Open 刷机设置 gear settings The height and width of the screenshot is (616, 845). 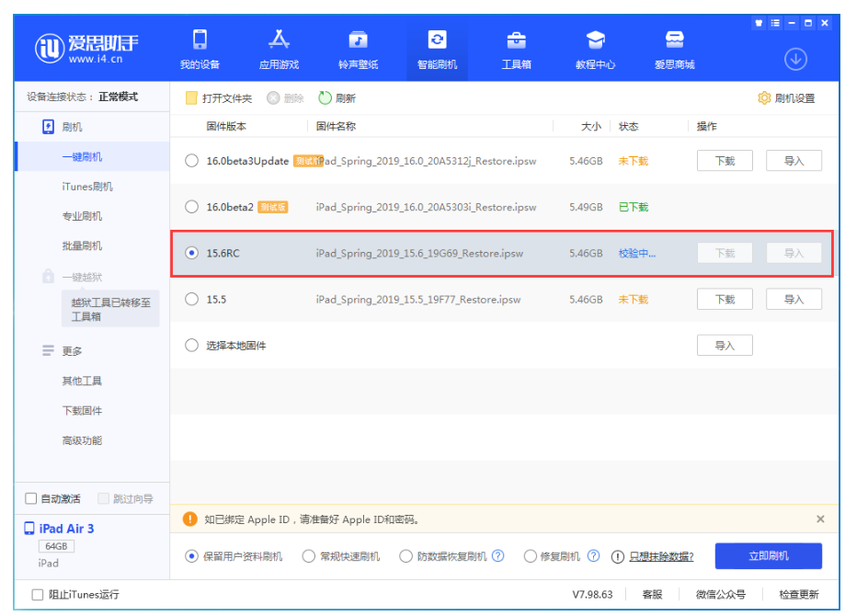click(764, 98)
